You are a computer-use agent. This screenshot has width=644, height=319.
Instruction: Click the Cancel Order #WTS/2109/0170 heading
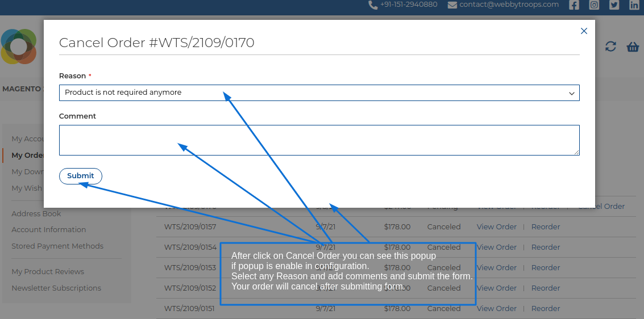(x=156, y=43)
